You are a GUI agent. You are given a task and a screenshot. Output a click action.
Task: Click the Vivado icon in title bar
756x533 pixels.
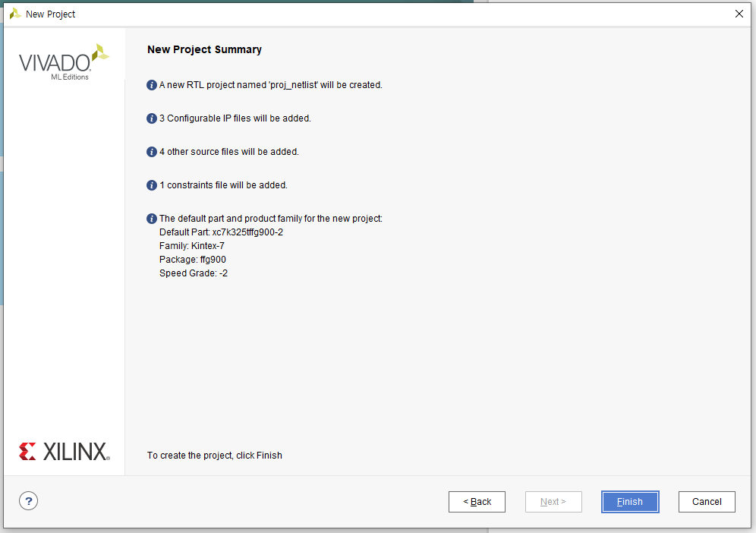15,14
